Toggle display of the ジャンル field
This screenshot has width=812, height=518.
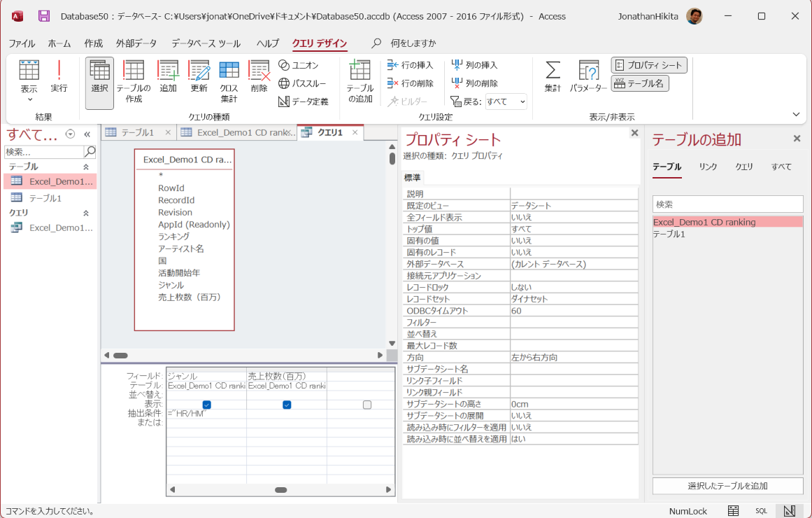tap(205, 404)
